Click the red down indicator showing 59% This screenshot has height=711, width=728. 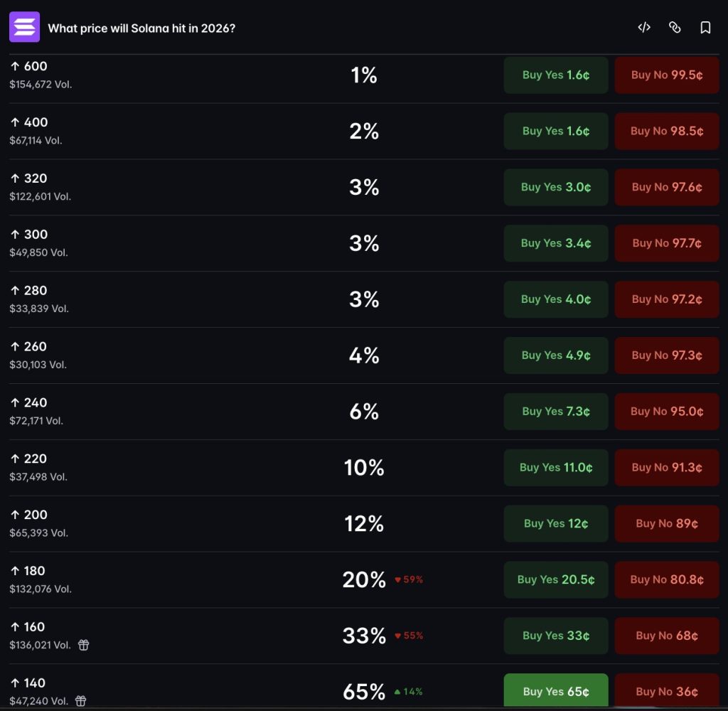(x=409, y=579)
